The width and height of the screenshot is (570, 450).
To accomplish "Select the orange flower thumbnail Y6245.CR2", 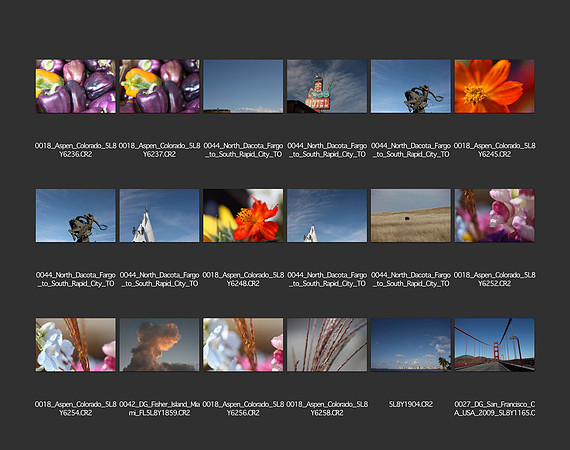I will [494, 87].
